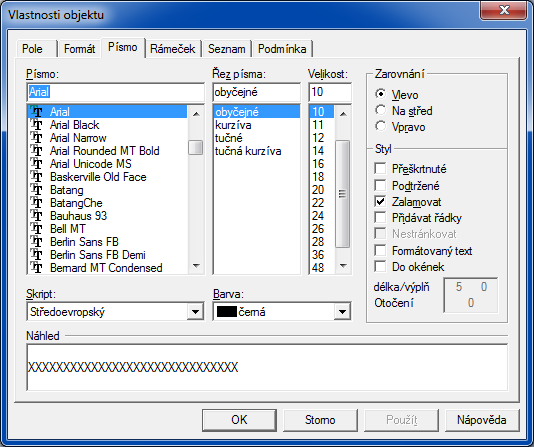Close the Vlastnosti objektu dialog

pos(504,11)
